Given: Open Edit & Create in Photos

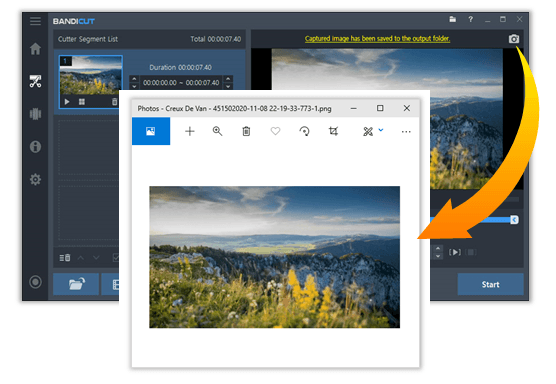Looking at the screenshot, I should [368, 132].
